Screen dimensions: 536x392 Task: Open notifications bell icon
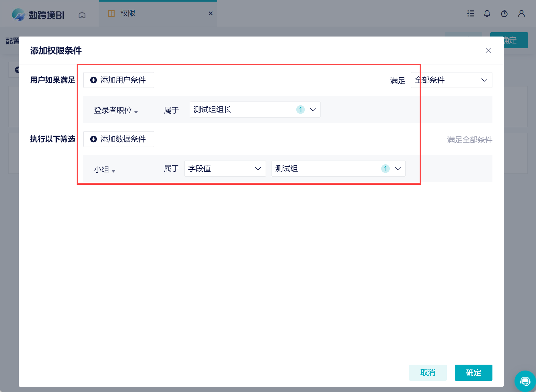[x=487, y=13]
